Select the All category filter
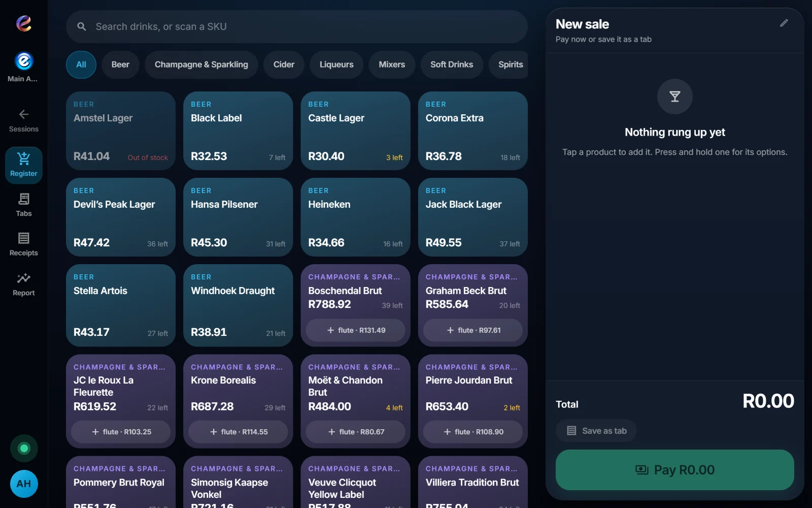Image resolution: width=812 pixels, height=508 pixels. tap(81, 65)
